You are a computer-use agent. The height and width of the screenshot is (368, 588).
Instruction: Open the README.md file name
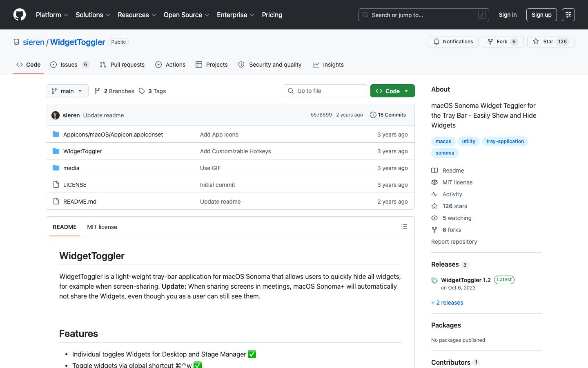[x=80, y=202]
